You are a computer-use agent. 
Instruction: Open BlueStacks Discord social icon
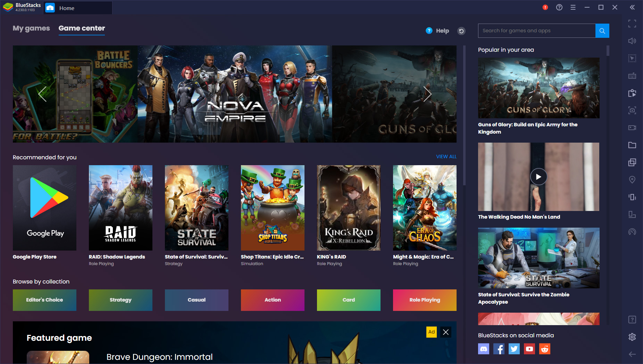[484, 349]
